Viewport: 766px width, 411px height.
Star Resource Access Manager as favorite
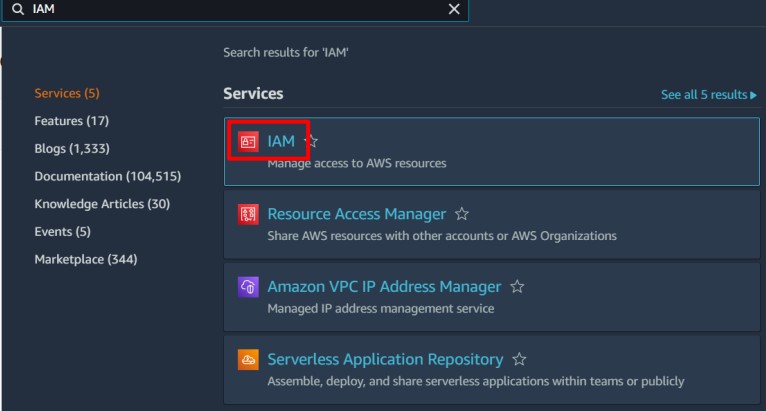click(x=462, y=214)
